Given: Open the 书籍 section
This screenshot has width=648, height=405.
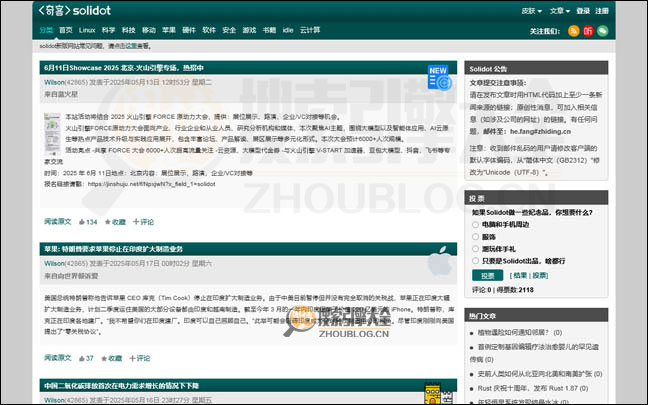Looking at the screenshot, I should 269,30.
